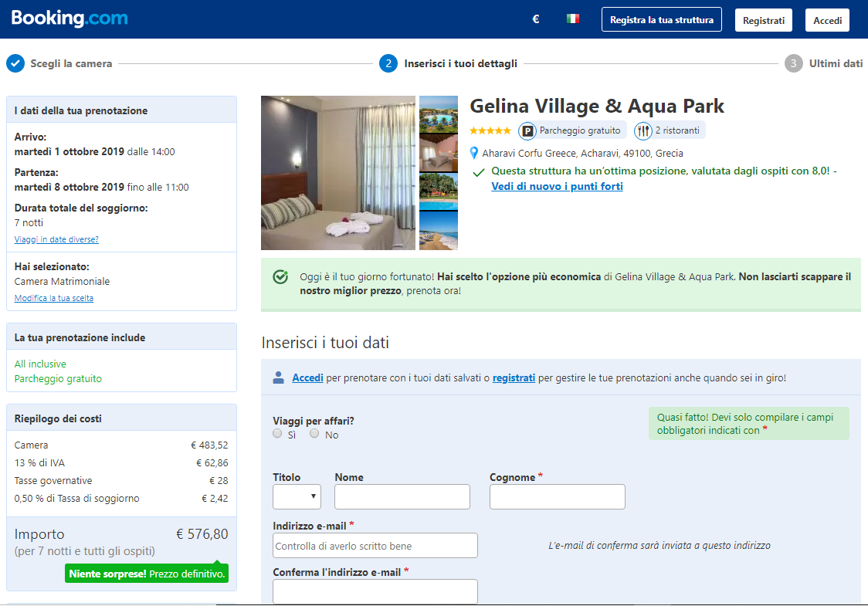
Task: Click the 2 ristoranti badge
Action: pyautogui.click(x=670, y=130)
